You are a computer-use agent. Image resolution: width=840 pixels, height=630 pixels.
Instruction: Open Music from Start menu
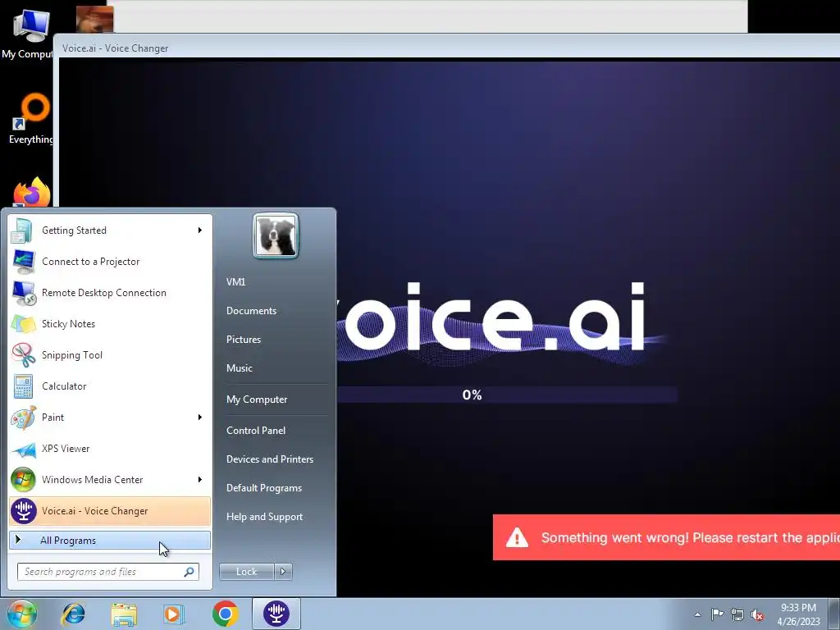239,368
